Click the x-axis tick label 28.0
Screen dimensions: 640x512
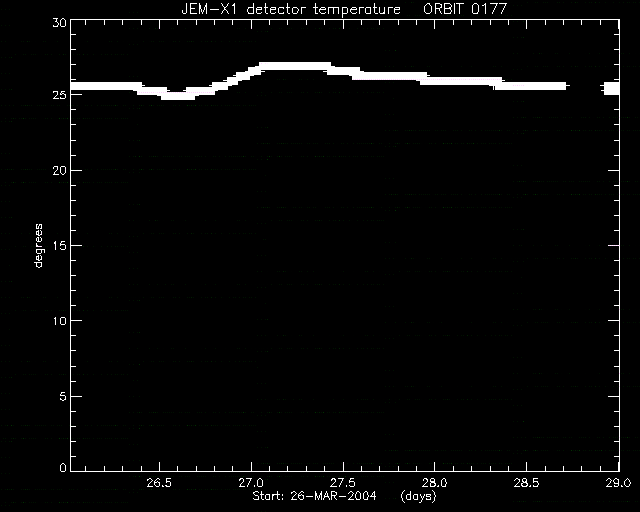(x=435, y=483)
